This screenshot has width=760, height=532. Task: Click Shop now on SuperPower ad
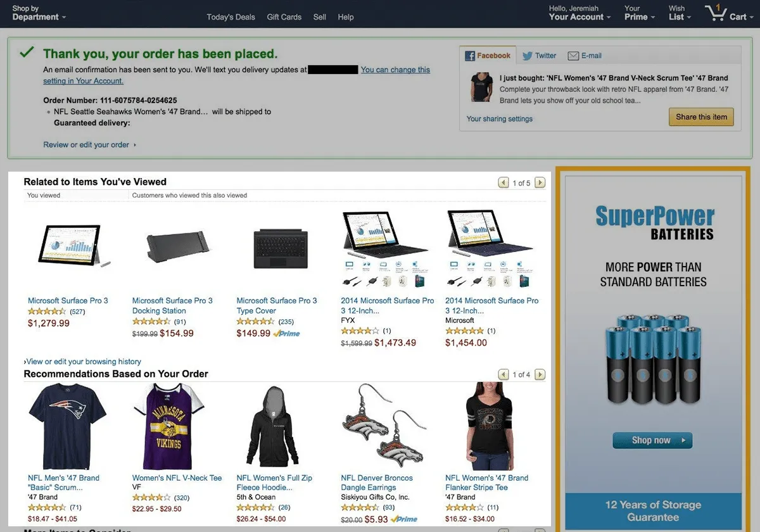652,440
